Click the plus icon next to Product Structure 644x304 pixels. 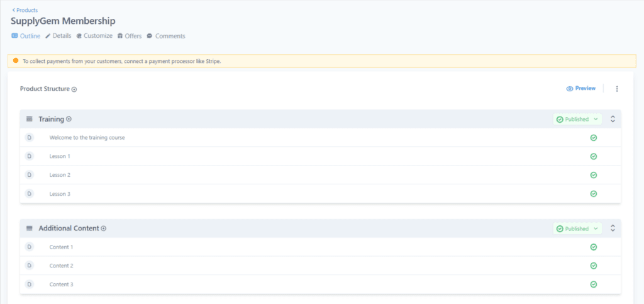coord(74,89)
